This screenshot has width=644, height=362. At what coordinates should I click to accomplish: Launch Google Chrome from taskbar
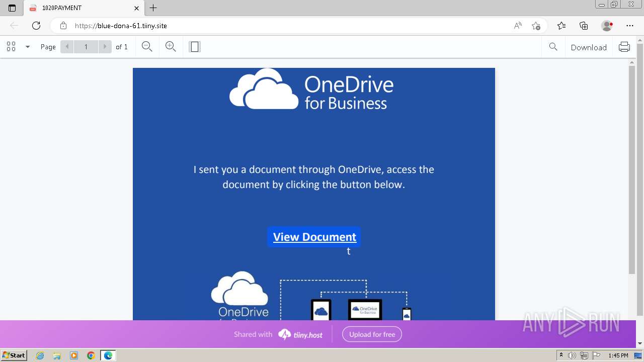click(x=91, y=355)
